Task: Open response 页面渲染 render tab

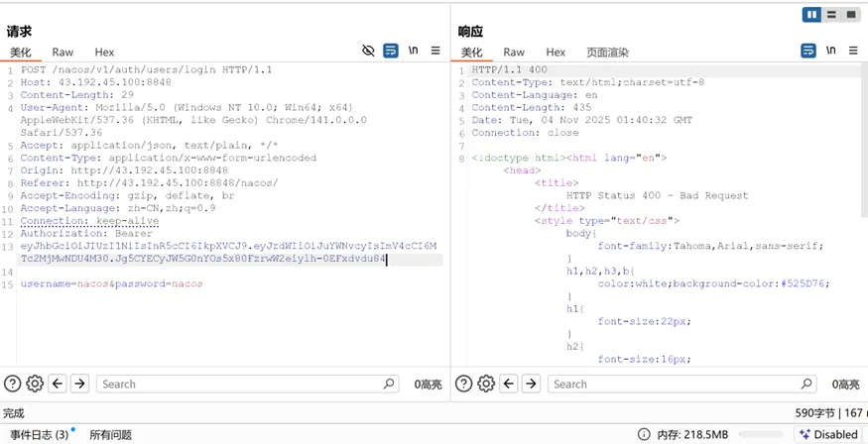Action: click(x=607, y=52)
